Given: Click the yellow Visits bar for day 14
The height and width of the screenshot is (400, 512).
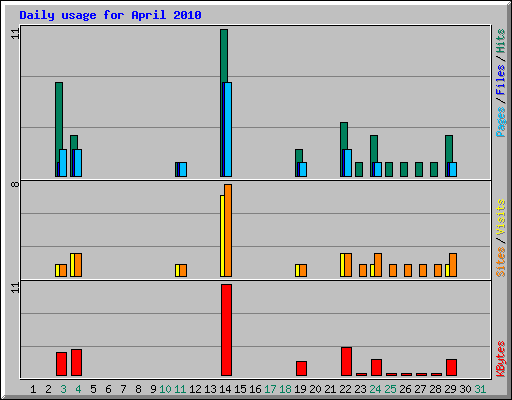Looking at the screenshot, I should pos(222,236).
